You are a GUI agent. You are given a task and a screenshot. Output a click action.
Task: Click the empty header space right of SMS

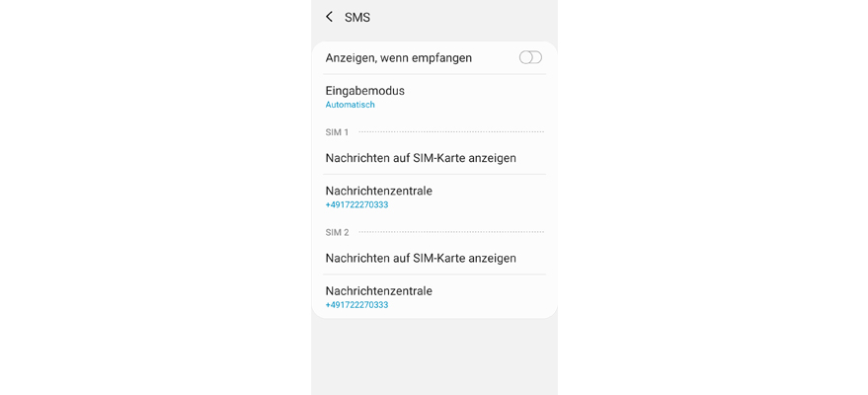click(x=464, y=18)
